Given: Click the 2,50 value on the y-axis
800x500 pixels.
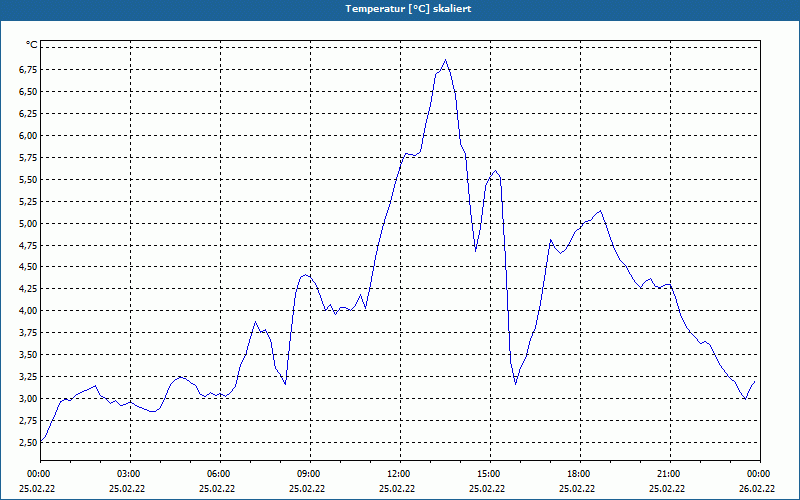Looking at the screenshot, I should tap(28, 442).
